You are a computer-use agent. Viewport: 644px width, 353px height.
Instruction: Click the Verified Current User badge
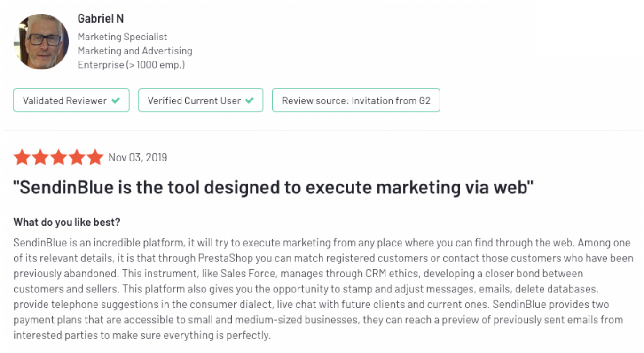pos(201,100)
